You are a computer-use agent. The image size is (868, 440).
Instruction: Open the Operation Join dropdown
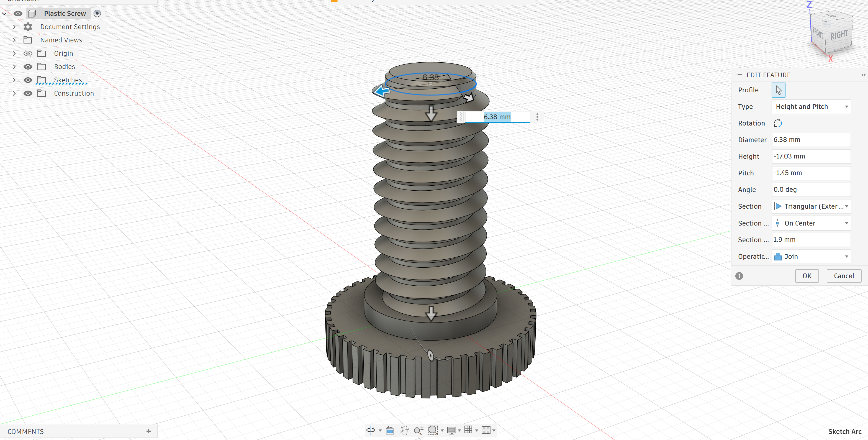point(811,257)
